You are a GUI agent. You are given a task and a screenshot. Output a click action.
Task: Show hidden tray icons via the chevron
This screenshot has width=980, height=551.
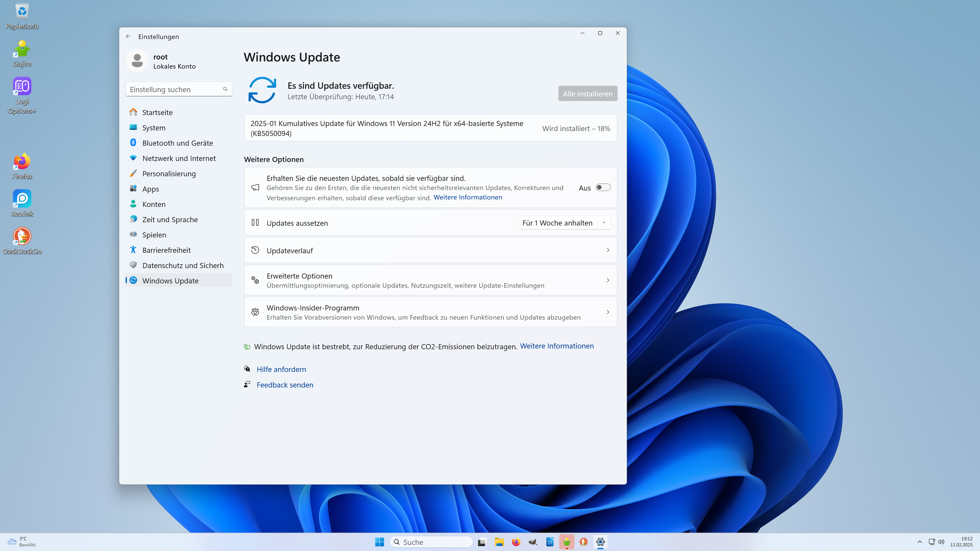pyautogui.click(x=920, y=542)
